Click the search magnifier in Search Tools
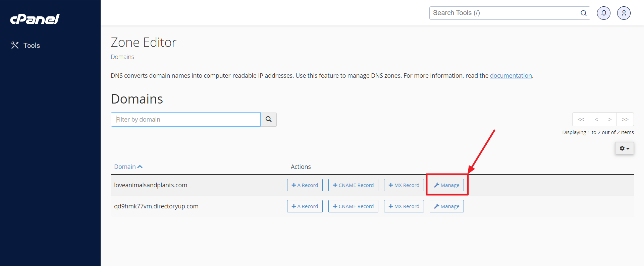The height and width of the screenshot is (266, 644). click(x=584, y=13)
